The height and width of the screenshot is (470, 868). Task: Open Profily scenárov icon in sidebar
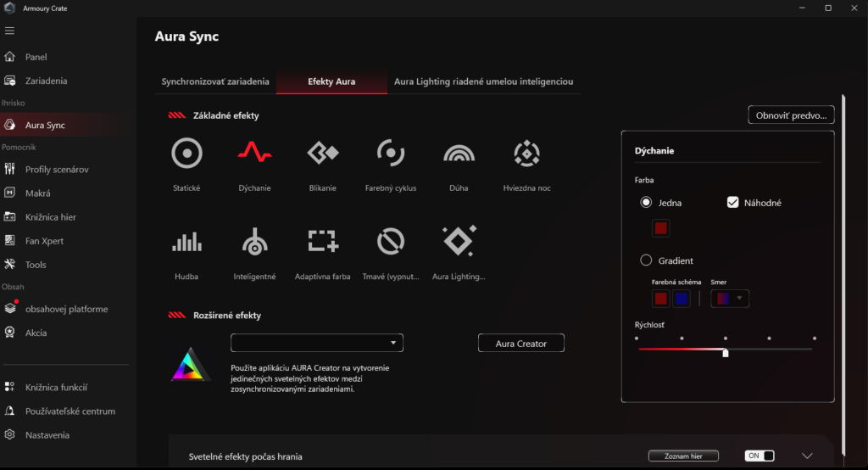click(9, 169)
